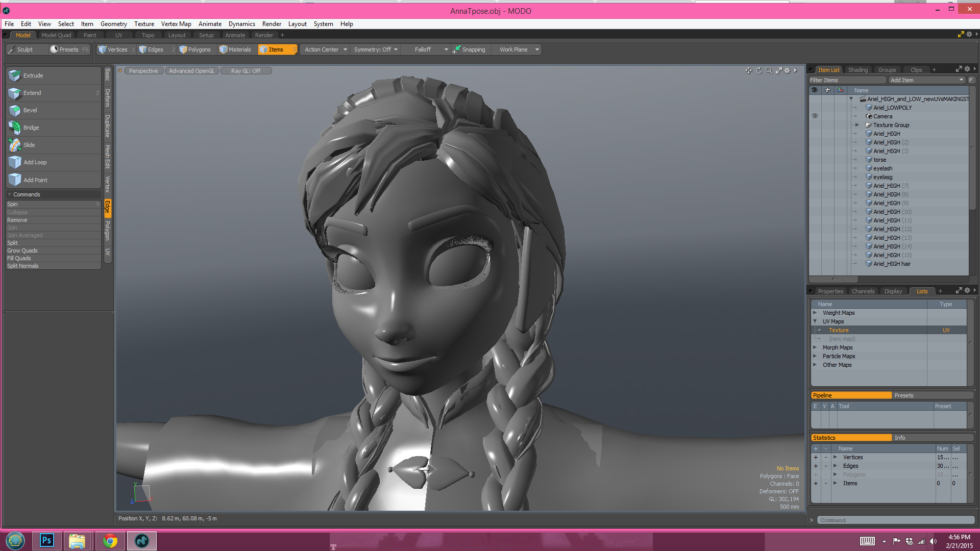Open the Work Plane dropdown
This screenshot has width=980, height=551.
(x=518, y=49)
